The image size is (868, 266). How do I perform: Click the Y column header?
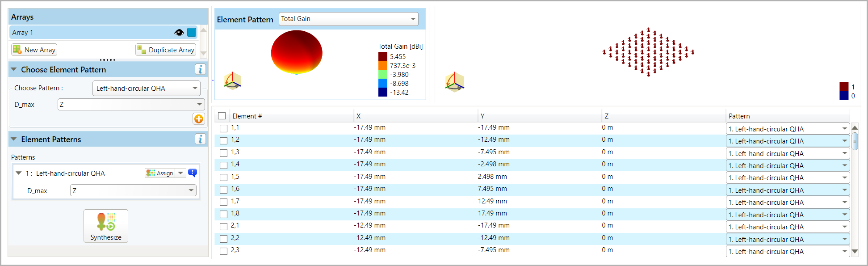pyautogui.click(x=540, y=116)
